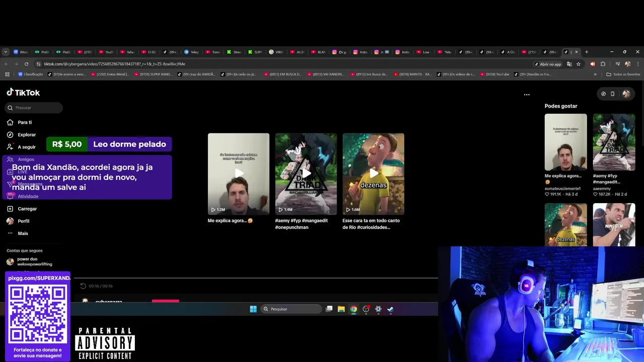Open File Explorer from the taskbar
Screen dimensions: 644x362
click(341, 309)
